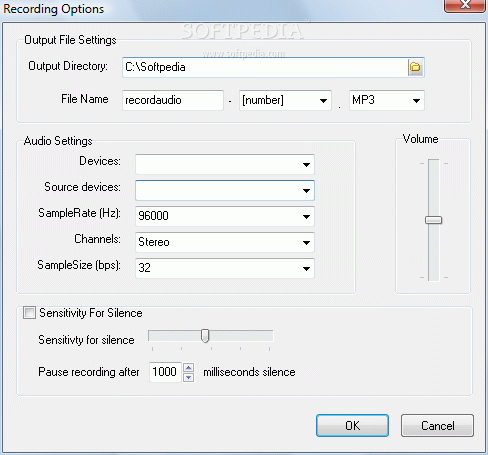Viewport: 488px width, 455px height.
Task: Browse for output directory with folder icon
Action: [415, 67]
